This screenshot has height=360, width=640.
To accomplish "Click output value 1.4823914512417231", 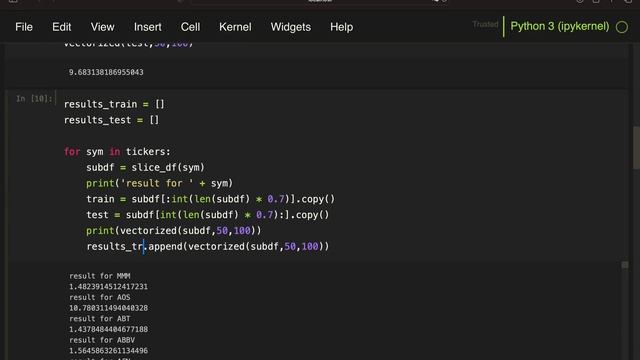I will click(109, 287).
